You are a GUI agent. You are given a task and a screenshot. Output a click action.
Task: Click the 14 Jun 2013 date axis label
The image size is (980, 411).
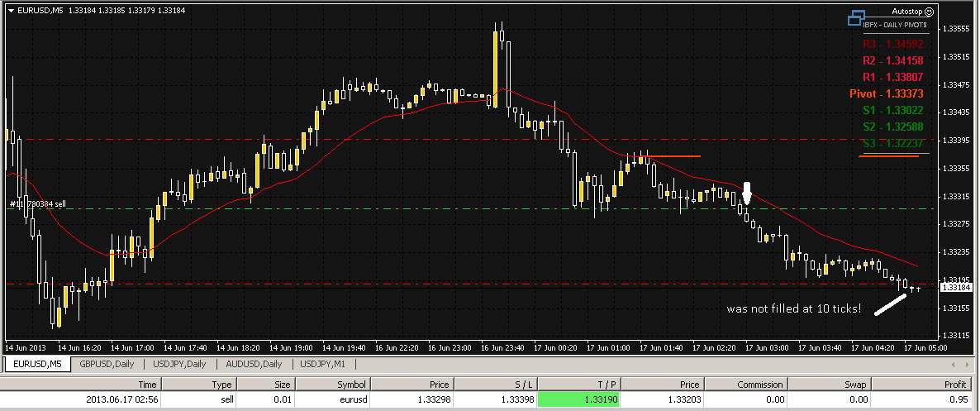click(x=26, y=346)
